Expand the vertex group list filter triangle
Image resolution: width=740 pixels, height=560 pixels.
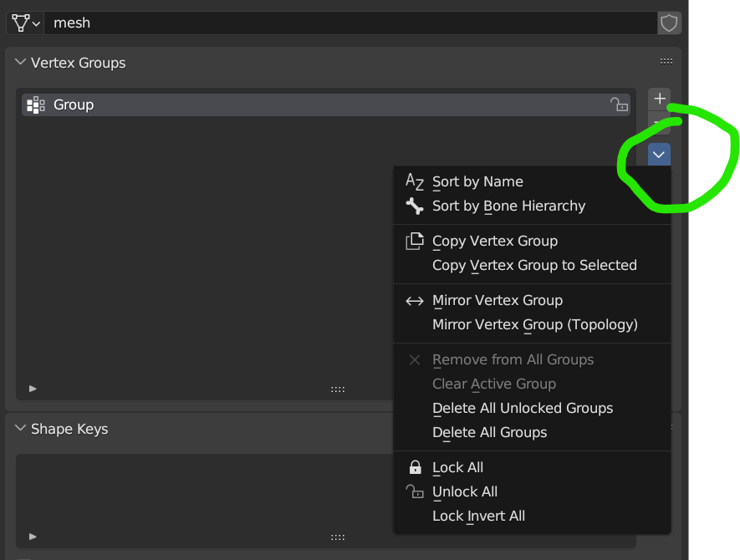tap(33, 389)
